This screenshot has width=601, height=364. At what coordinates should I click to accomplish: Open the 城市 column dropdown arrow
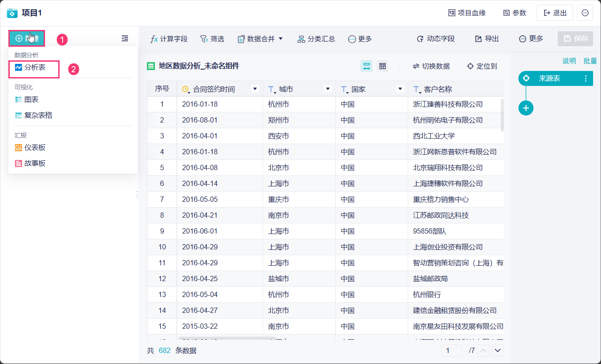point(328,89)
